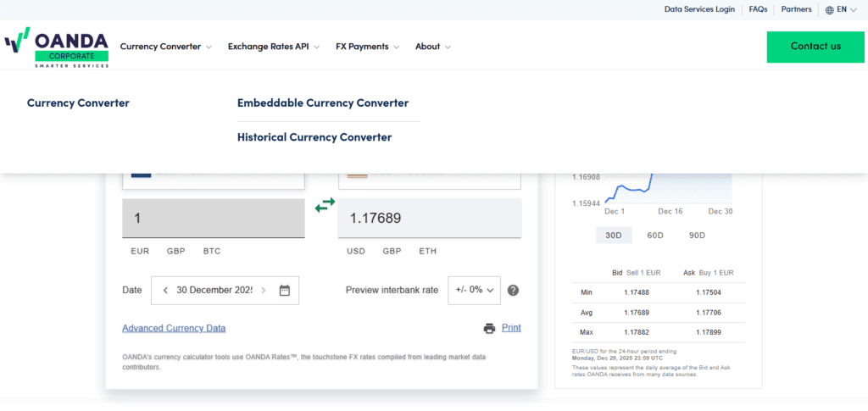
Task: Click the OANDA Corporate logo
Action: [x=57, y=47]
